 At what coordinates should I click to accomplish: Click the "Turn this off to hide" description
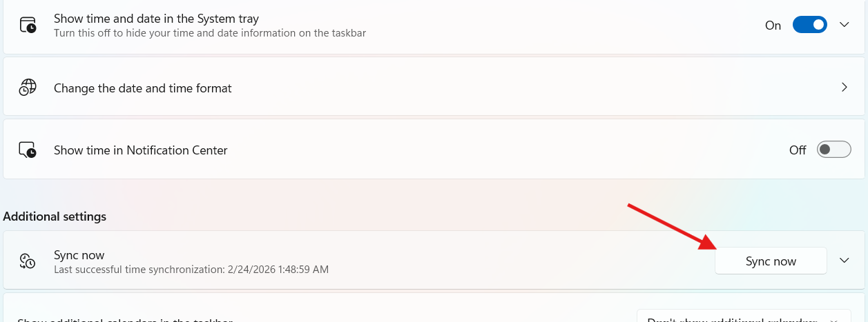click(209, 32)
